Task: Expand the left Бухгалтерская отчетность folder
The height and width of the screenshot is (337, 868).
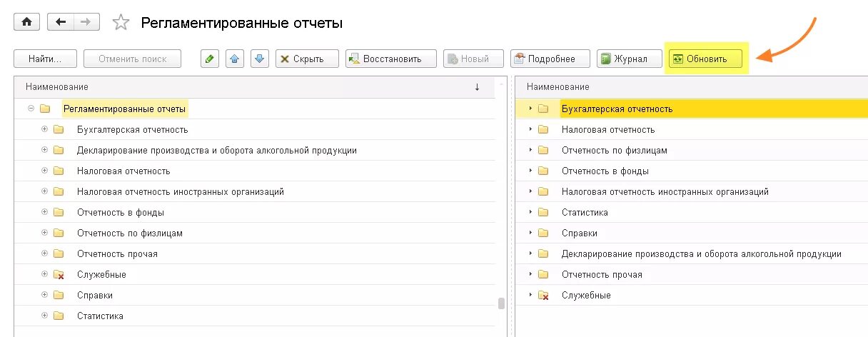Action: point(44,130)
